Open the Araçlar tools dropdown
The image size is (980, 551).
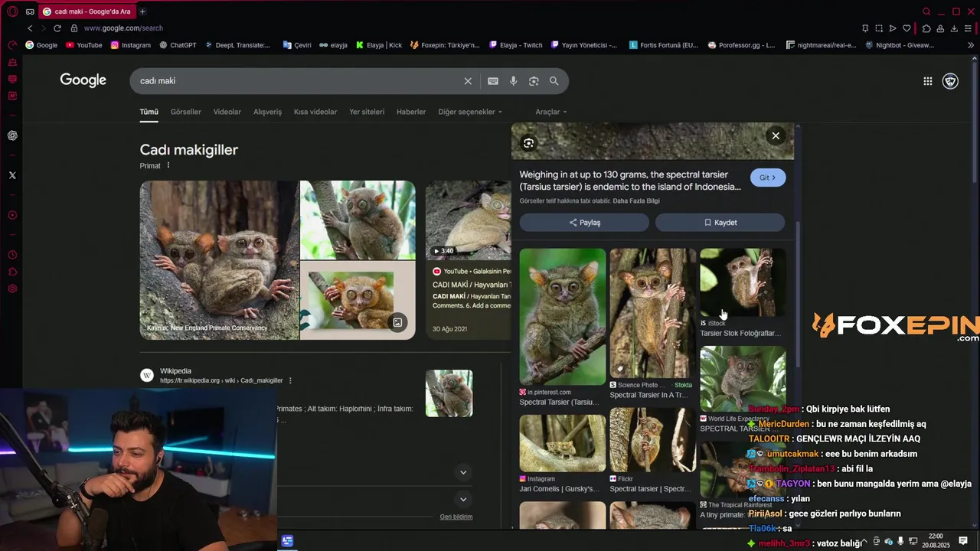point(551,112)
